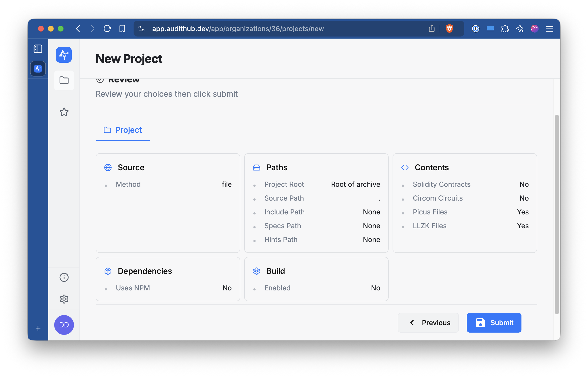
Task: Open settings gear in the sidebar
Action: 64,299
